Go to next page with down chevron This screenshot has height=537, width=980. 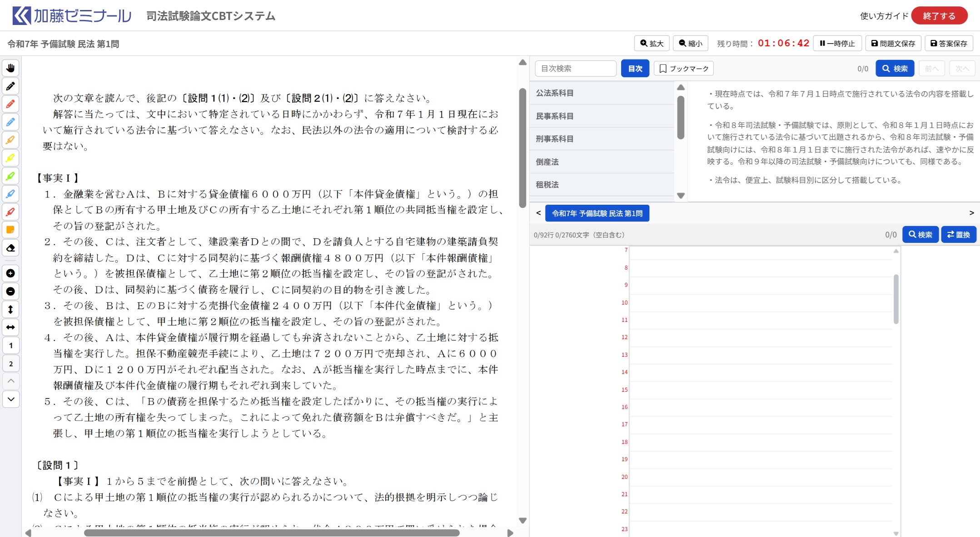10,399
